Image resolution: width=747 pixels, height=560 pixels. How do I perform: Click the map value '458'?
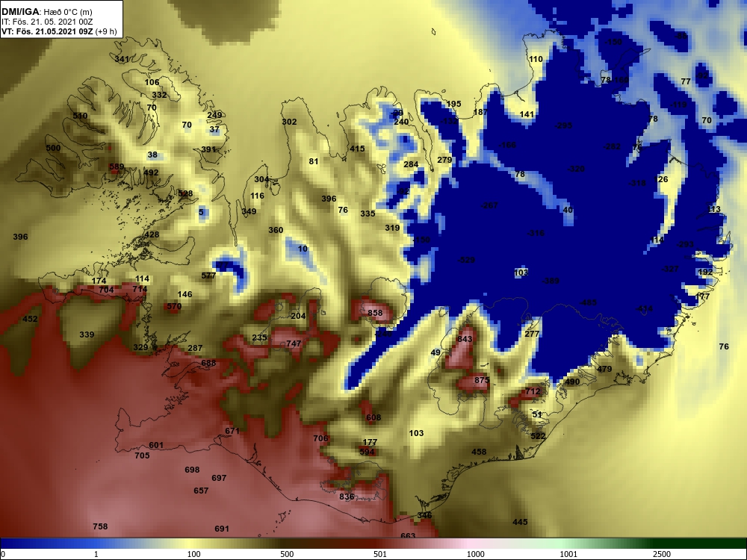tap(479, 452)
